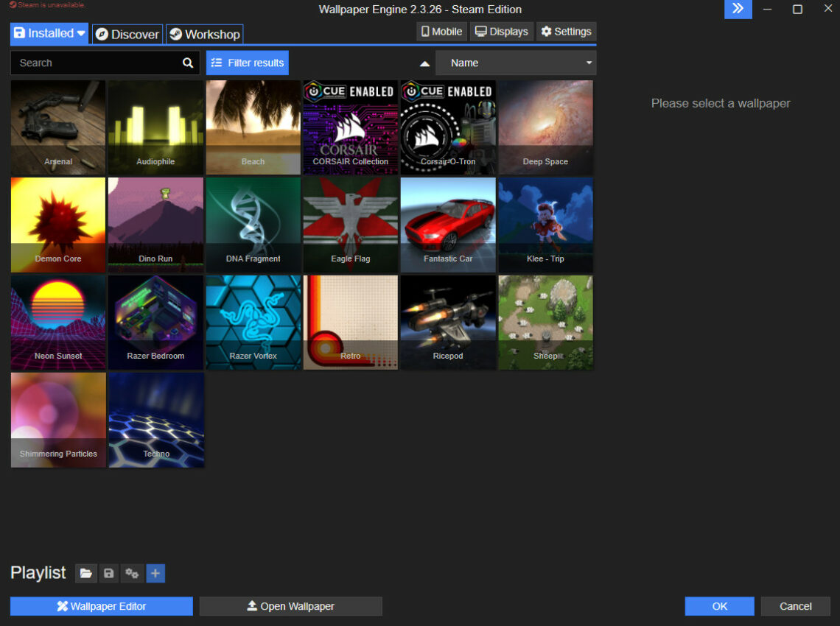Select the Retro wallpaper
The width and height of the screenshot is (840, 626).
351,323
